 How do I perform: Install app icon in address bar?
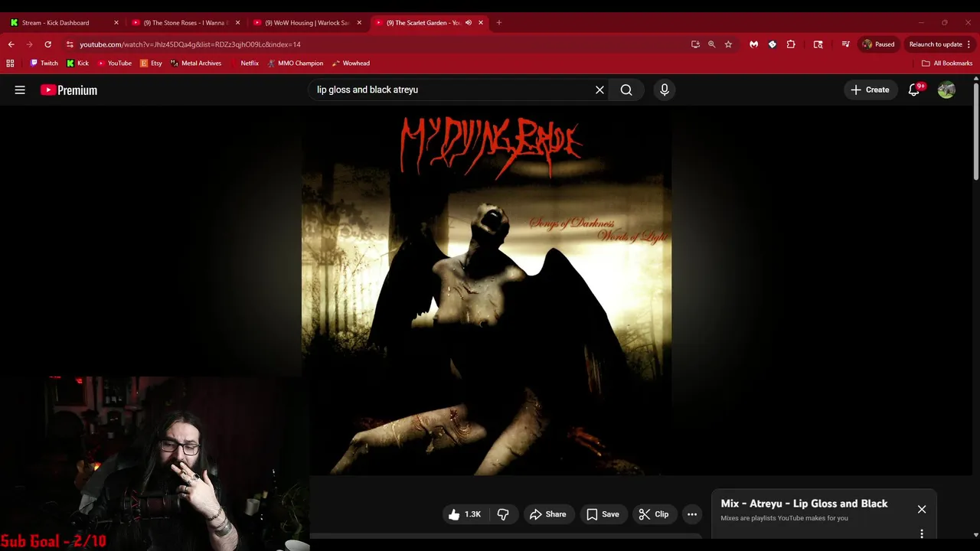(695, 44)
